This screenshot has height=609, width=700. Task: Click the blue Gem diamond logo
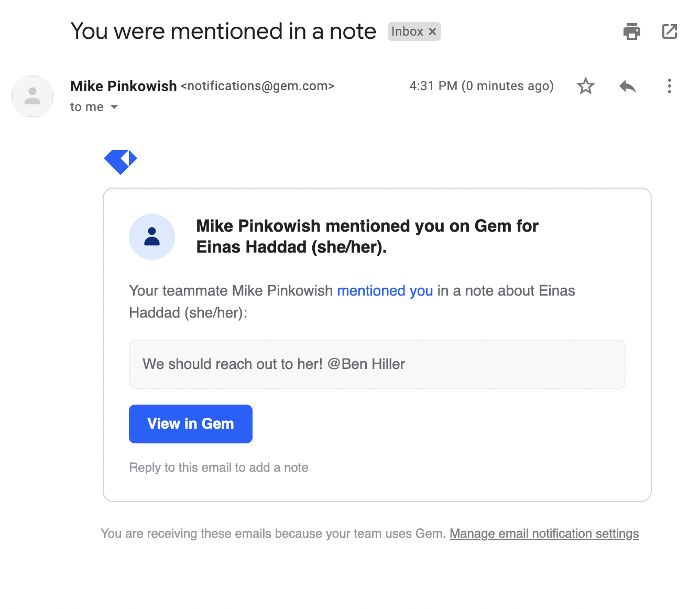[121, 162]
